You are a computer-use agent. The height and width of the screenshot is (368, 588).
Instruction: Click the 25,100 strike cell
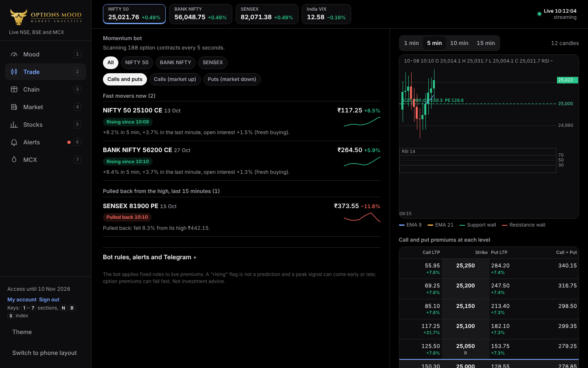tap(465, 329)
